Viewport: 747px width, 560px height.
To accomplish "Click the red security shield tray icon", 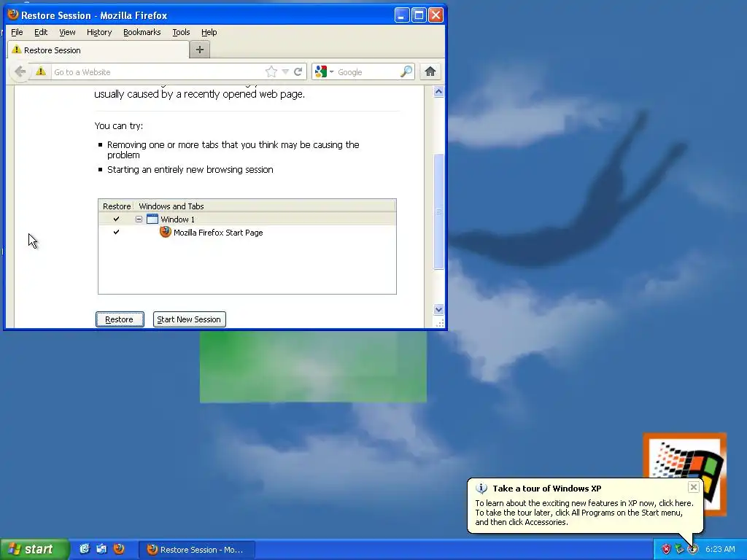I will pyautogui.click(x=666, y=550).
